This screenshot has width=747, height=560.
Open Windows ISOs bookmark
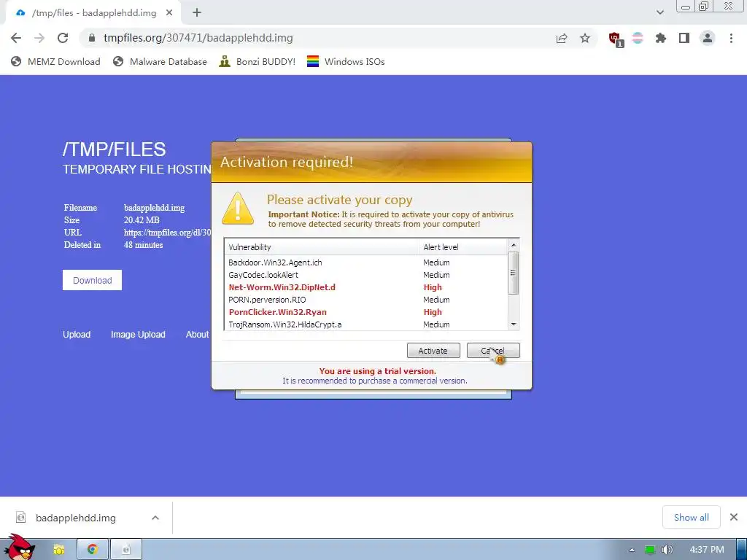pos(346,61)
